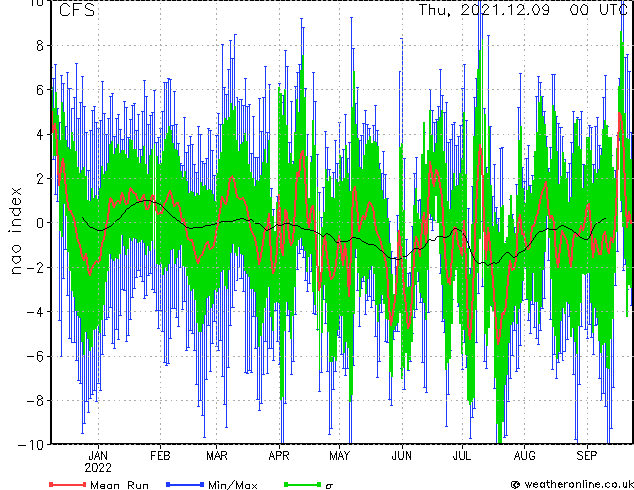This screenshot has width=634, height=490.
Task: Click y-axis value 8
Action: pos(40,45)
